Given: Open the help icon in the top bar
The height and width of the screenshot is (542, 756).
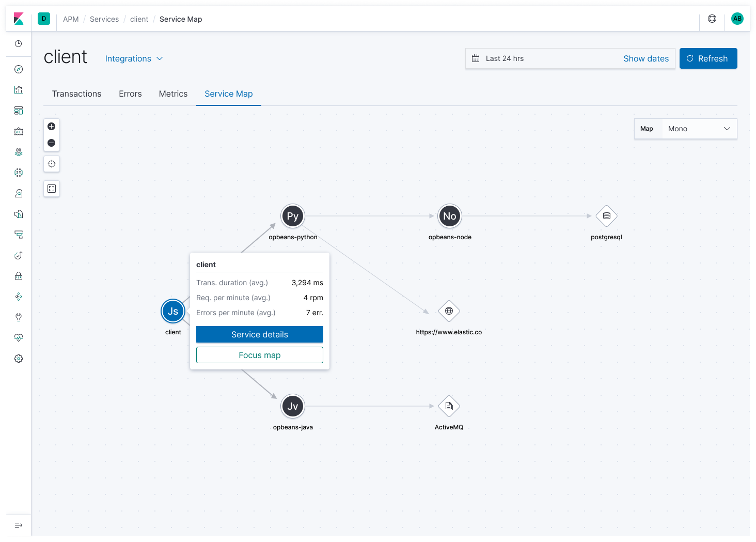Looking at the screenshot, I should point(712,18).
